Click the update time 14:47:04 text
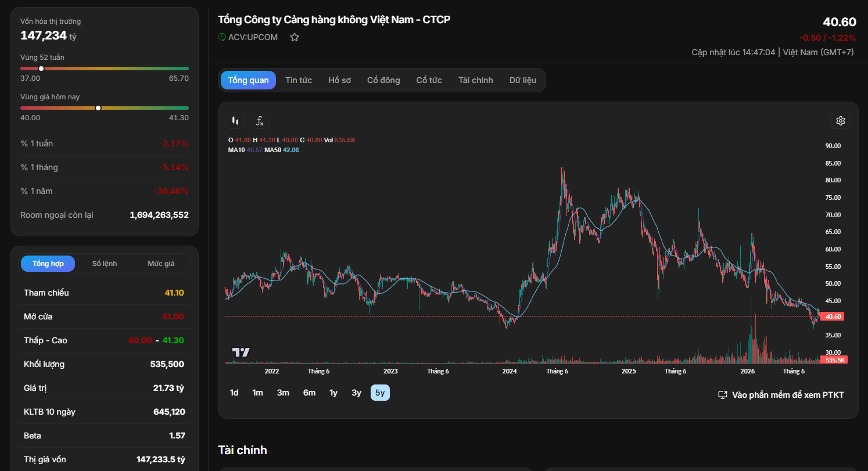Image resolution: width=868 pixels, height=471 pixels. pos(759,52)
